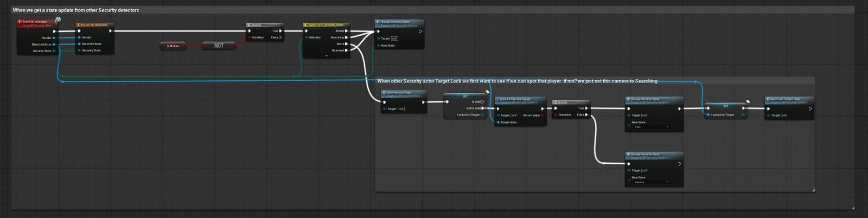This screenshot has height=218, width=868.
Task: Click exec output pin of top Change Security State
Action: [x=420, y=31]
